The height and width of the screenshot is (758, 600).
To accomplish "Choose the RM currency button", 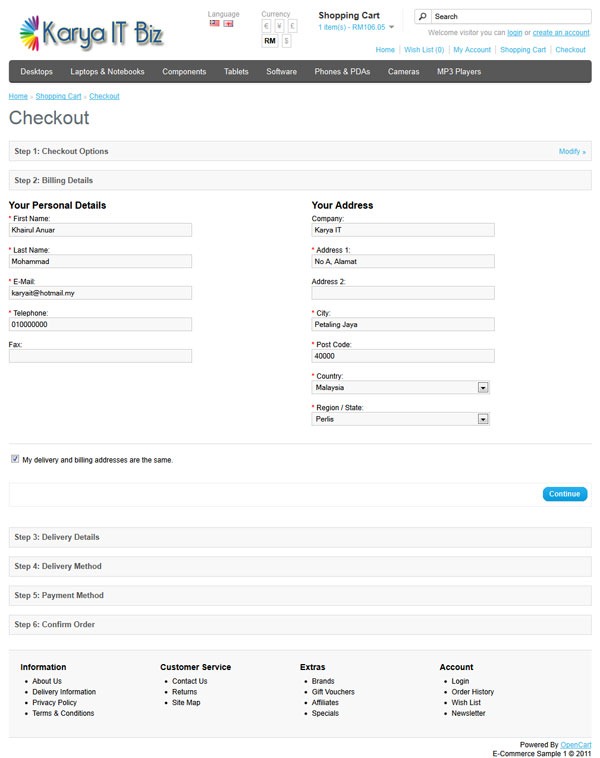I will coord(270,41).
